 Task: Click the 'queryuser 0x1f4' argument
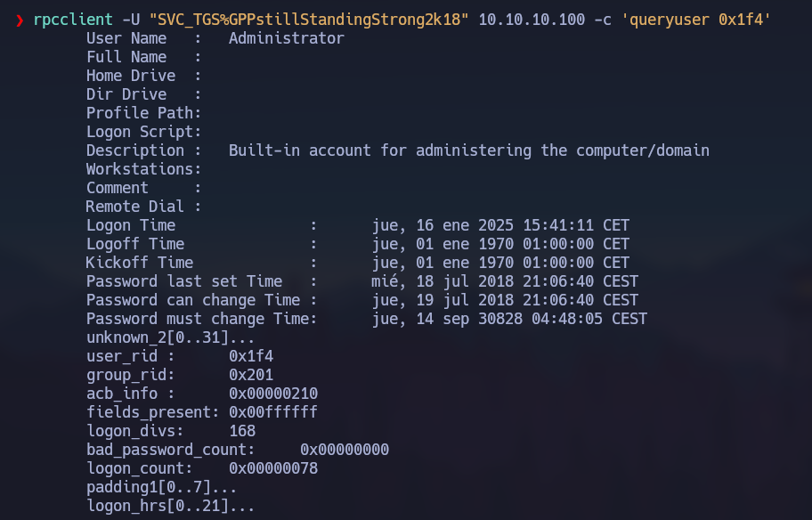point(695,20)
